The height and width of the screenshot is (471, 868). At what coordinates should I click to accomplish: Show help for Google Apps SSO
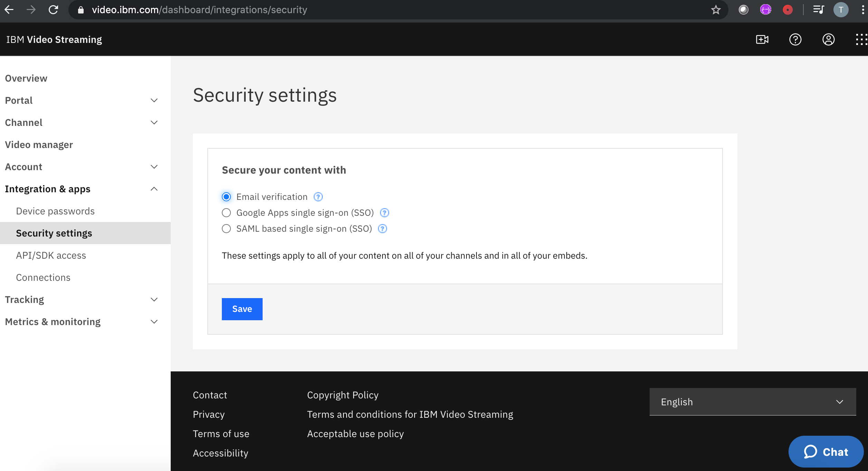click(385, 213)
